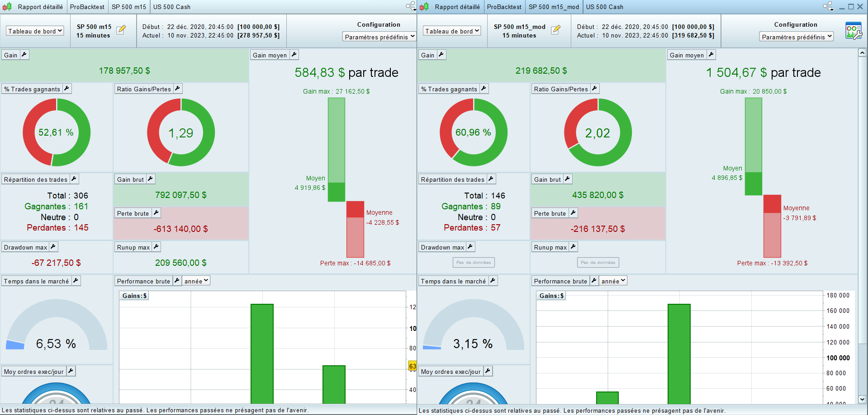Click the 52,61 % winning trades donut chart
Screen dimensions: 868x415
[x=57, y=132]
